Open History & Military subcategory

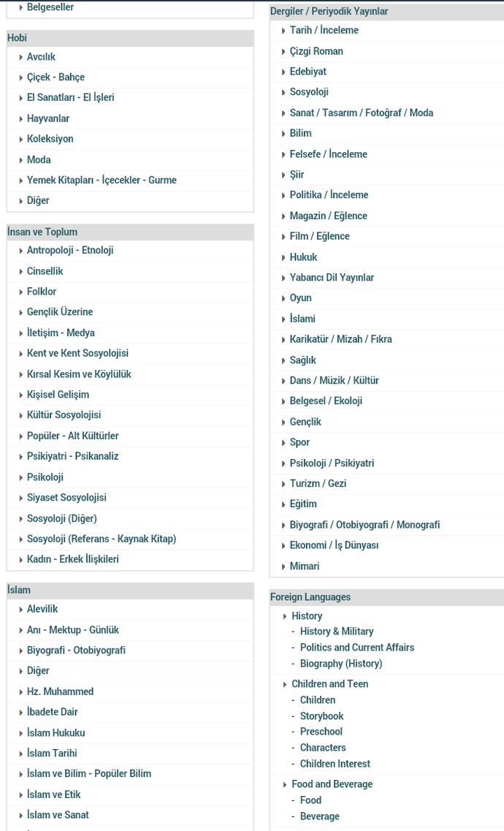[337, 631]
